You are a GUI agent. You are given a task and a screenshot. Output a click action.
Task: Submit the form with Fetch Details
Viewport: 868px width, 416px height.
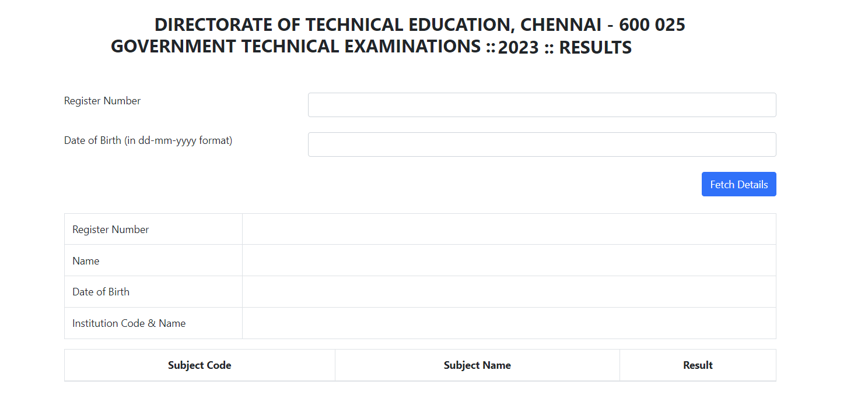(738, 184)
